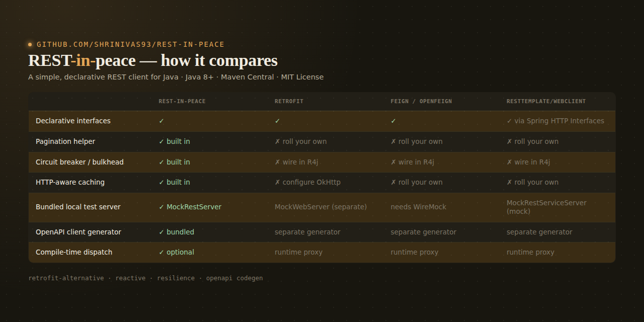Click Feign 'roll your own' in Pagination row
Image resolution: width=644 pixels, height=322 pixels.
point(417,141)
